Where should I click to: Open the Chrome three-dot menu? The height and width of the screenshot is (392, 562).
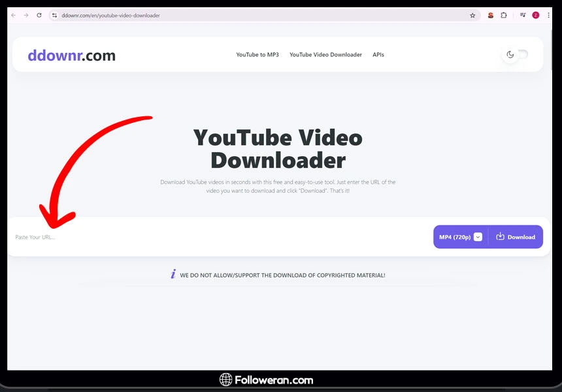pos(548,15)
